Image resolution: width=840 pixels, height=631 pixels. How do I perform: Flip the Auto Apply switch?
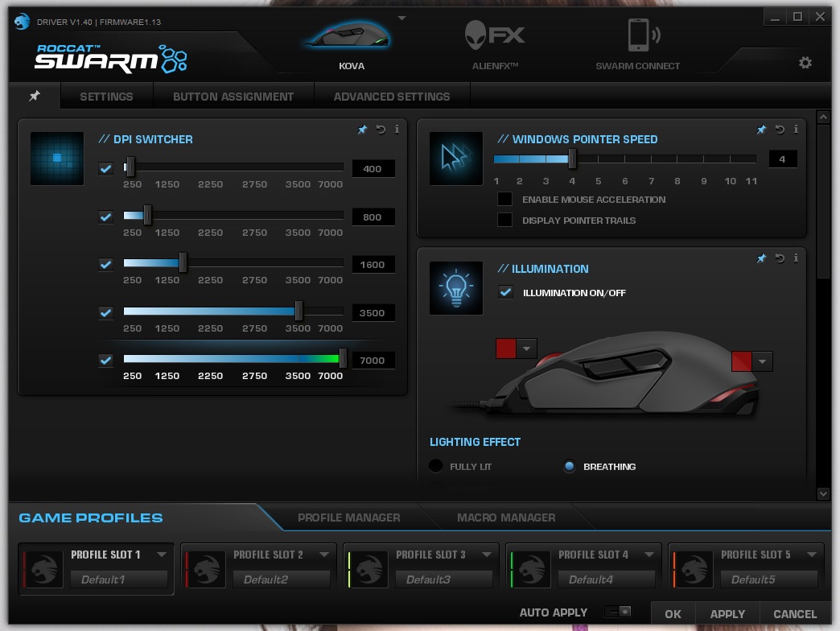coord(618,612)
